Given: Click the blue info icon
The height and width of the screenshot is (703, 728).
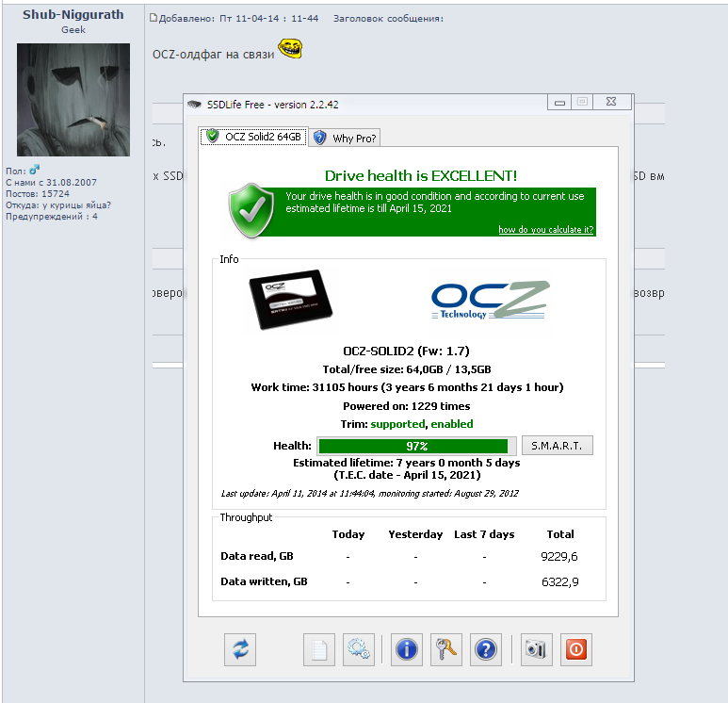Looking at the screenshot, I should pyautogui.click(x=406, y=649).
